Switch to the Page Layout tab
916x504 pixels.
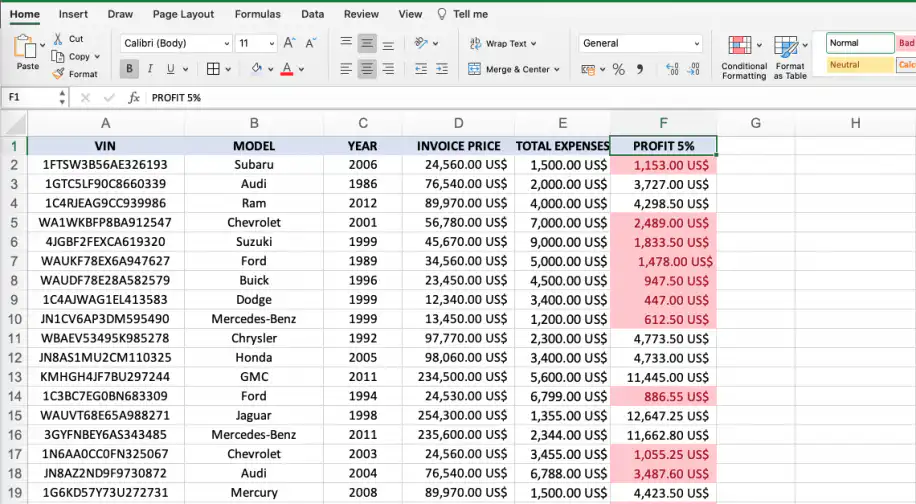click(183, 14)
